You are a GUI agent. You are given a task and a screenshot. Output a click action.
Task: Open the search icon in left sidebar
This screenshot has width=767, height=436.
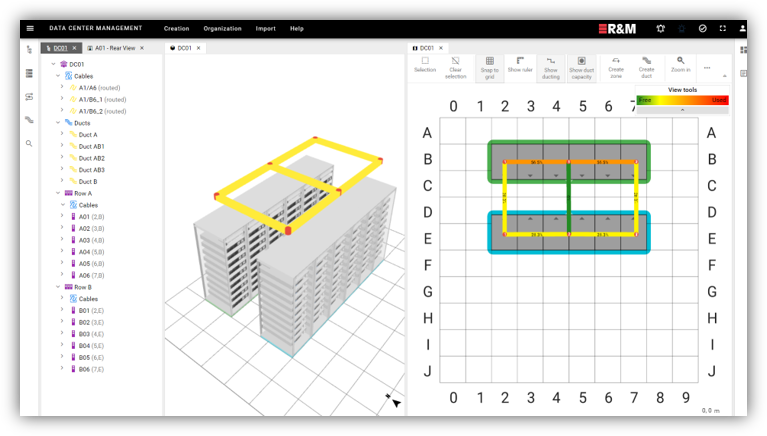29,143
